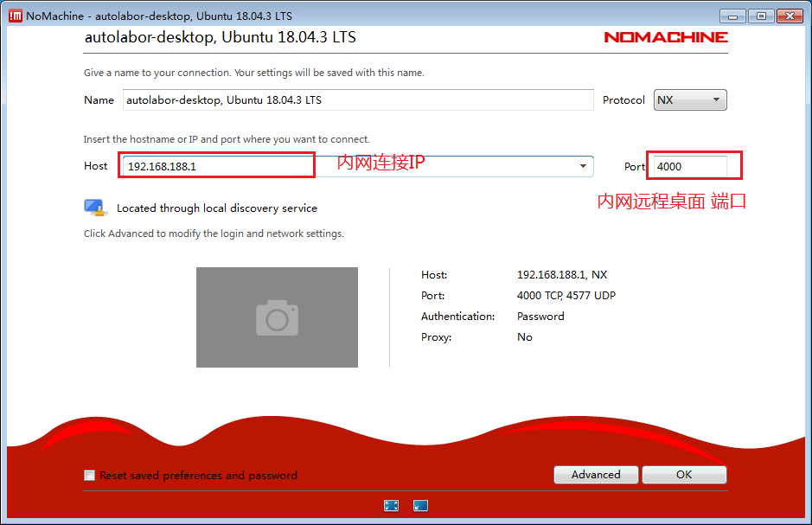Click the port info '4000 TCP, 4577 UDP'

566,296
